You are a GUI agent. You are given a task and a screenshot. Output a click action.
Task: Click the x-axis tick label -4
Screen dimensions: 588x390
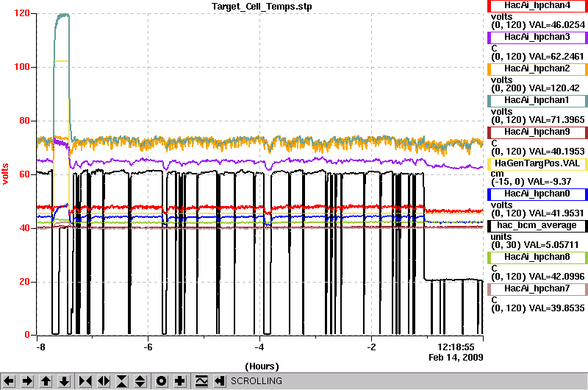(259, 347)
